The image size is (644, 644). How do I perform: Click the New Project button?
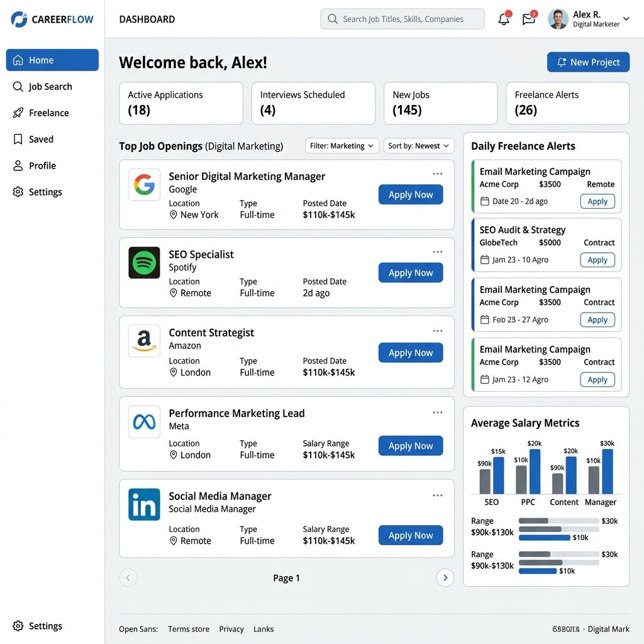(588, 62)
